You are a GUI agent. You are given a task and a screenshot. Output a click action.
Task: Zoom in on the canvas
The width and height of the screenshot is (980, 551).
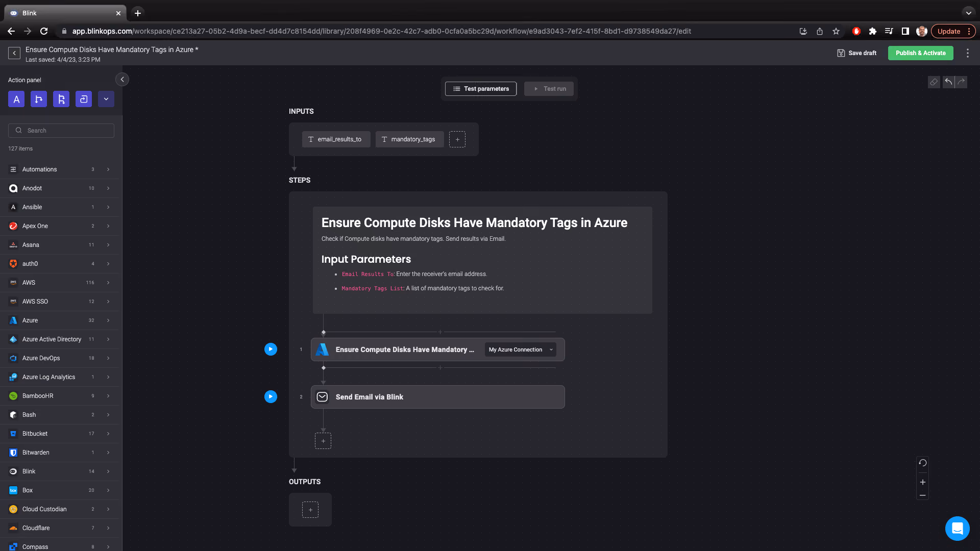point(922,482)
